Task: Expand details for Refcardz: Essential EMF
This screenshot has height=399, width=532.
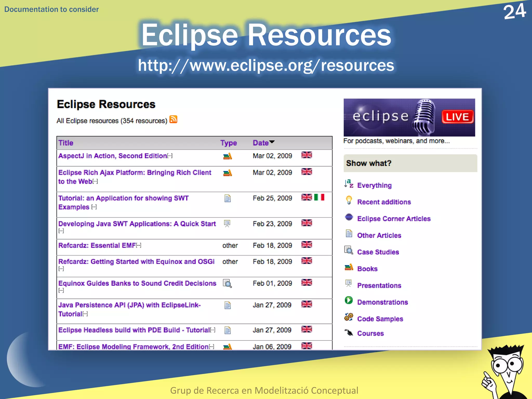Action: click(139, 245)
